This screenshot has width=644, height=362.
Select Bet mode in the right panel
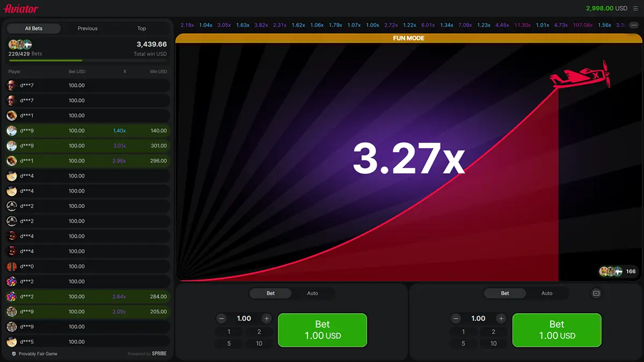click(x=505, y=293)
